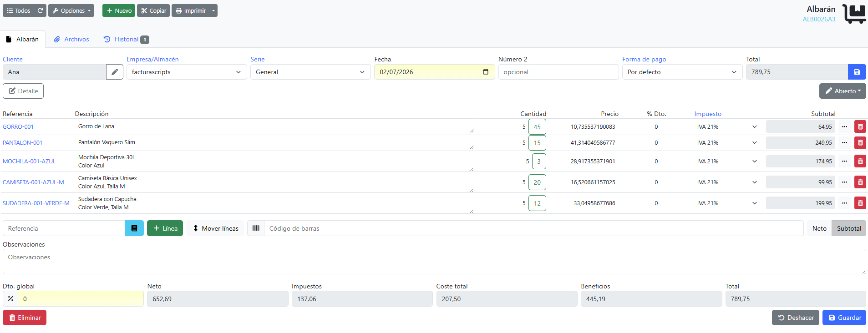The height and width of the screenshot is (333, 868).
Task: Click into the Observaciones text area
Action: [x=434, y=262]
